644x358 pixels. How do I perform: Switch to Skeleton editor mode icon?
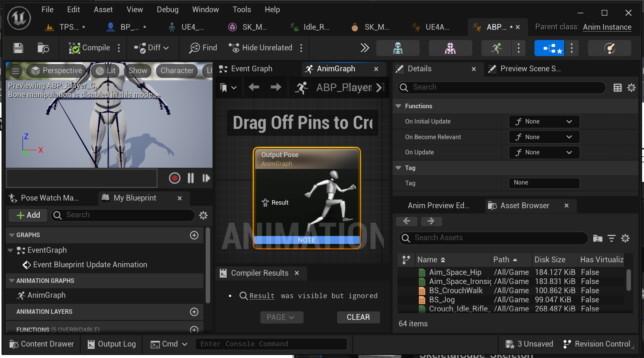pyautogui.click(x=398, y=48)
